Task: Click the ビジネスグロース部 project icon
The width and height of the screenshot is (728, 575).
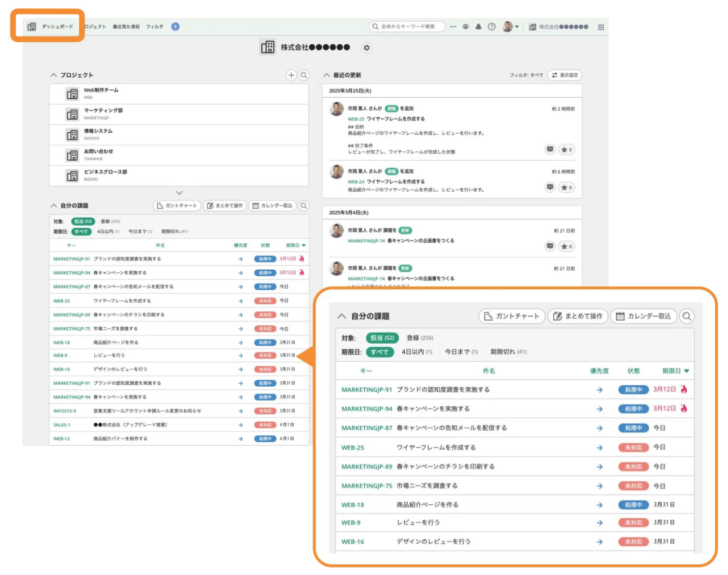Action: tap(72, 176)
